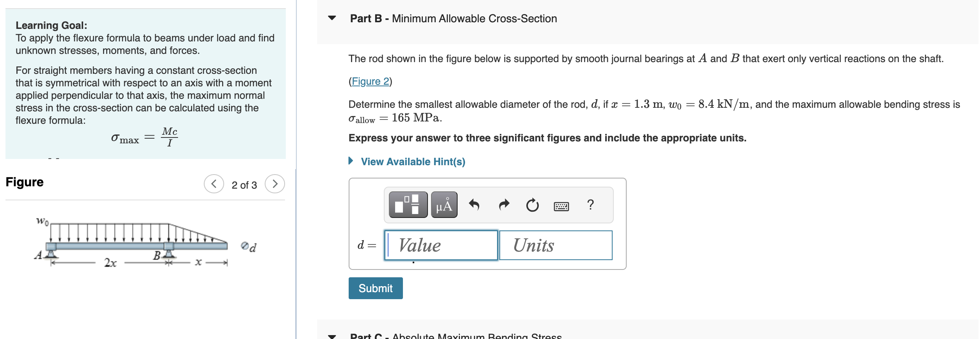Select the Units entry box
The height and width of the screenshot is (339, 980).
point(555,245)
